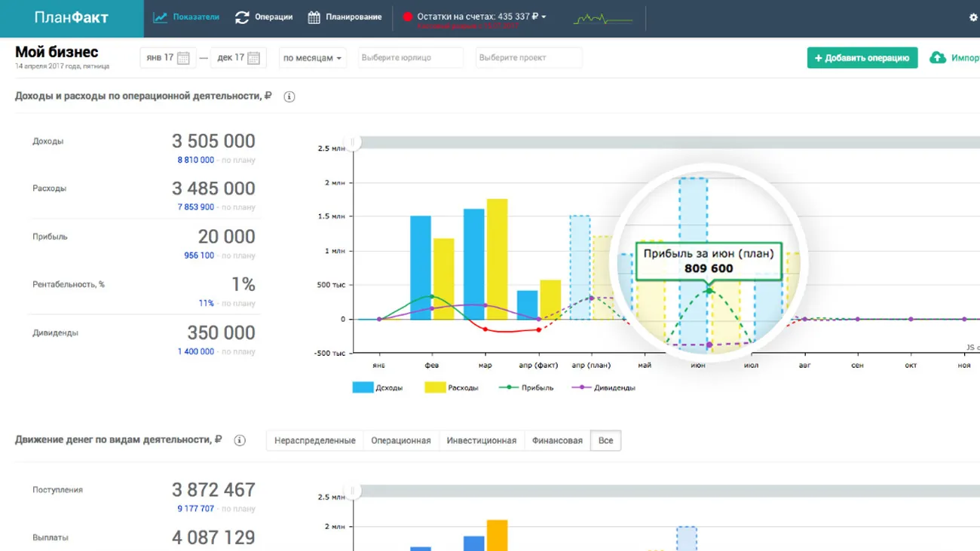The height and width of the screenshot is (551, 980).
Task: Click the chart range slider handle
Action: [352, 142]
